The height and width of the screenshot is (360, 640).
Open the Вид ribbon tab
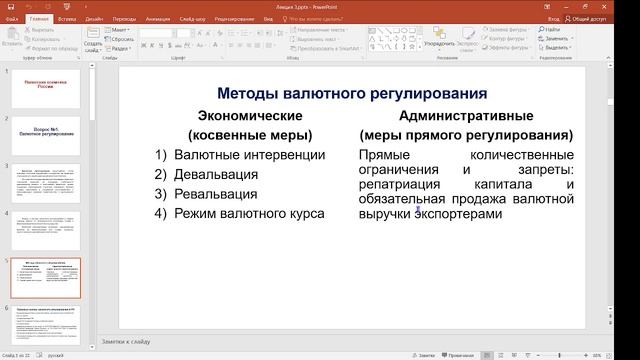268,19
